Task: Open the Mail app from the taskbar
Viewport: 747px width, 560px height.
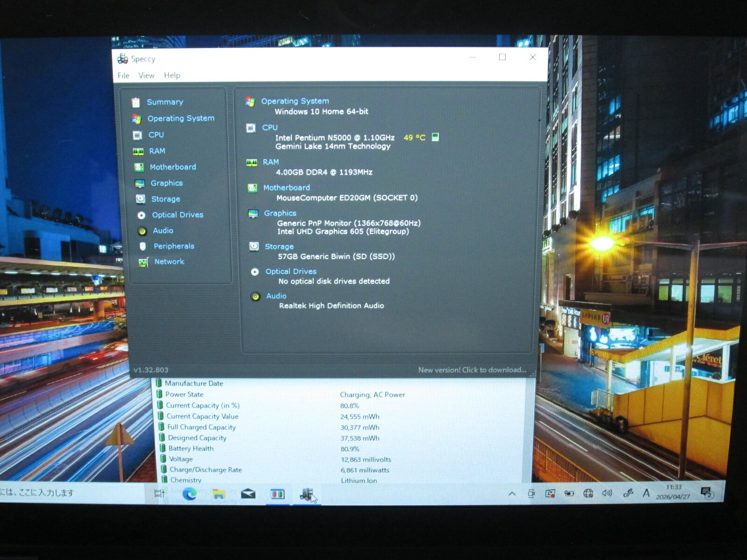Action: (x=248, y=494)
